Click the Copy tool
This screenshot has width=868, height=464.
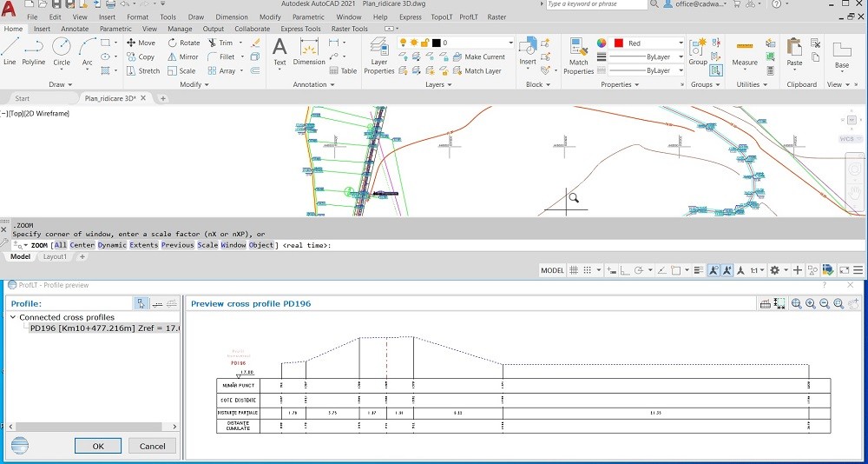click(141, 56)
